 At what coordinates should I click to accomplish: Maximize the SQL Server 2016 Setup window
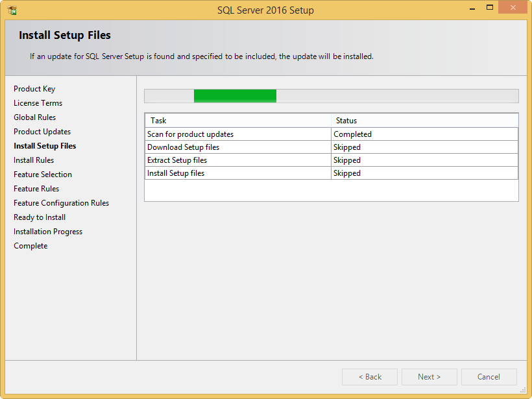(490, 8)
